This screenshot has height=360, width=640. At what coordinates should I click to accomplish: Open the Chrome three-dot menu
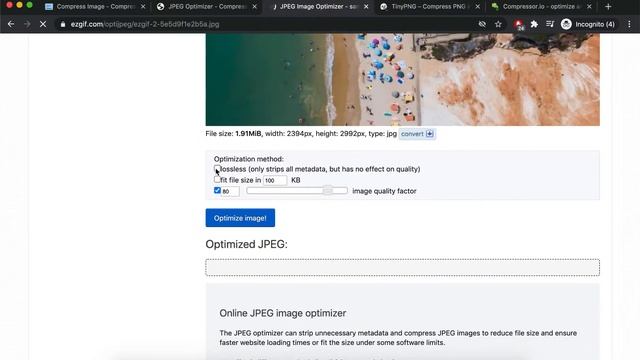coord(629,24)
